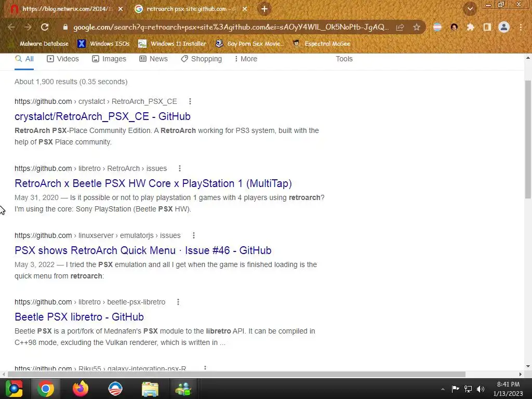Open Windows ISOs bookmark

103,44
